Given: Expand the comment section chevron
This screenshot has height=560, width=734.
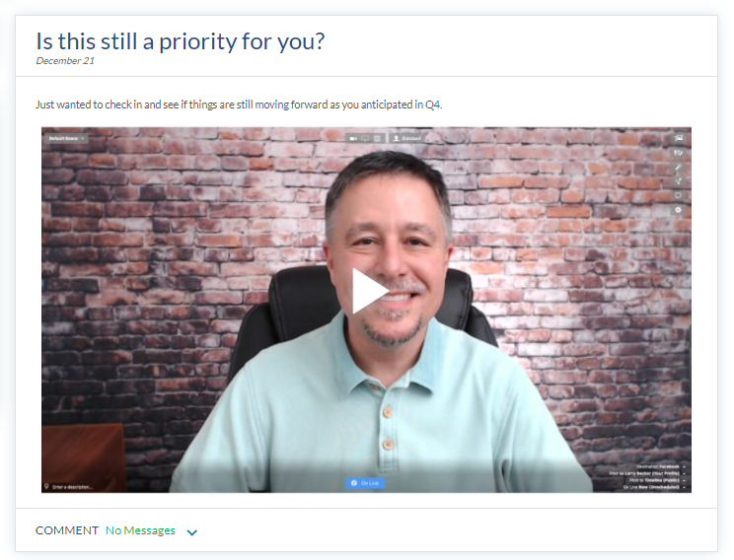Looking at the screenshot, I should point(192,532).
